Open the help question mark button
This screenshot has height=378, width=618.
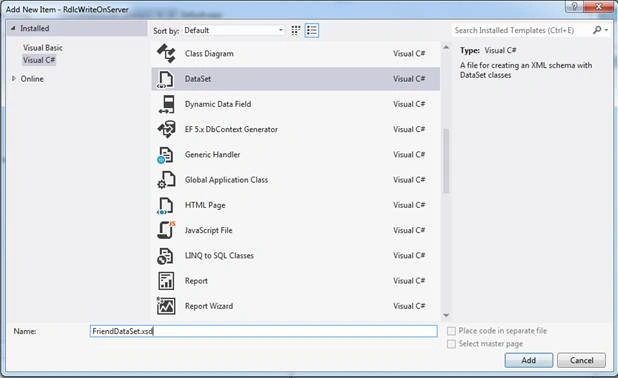[574, 6]
